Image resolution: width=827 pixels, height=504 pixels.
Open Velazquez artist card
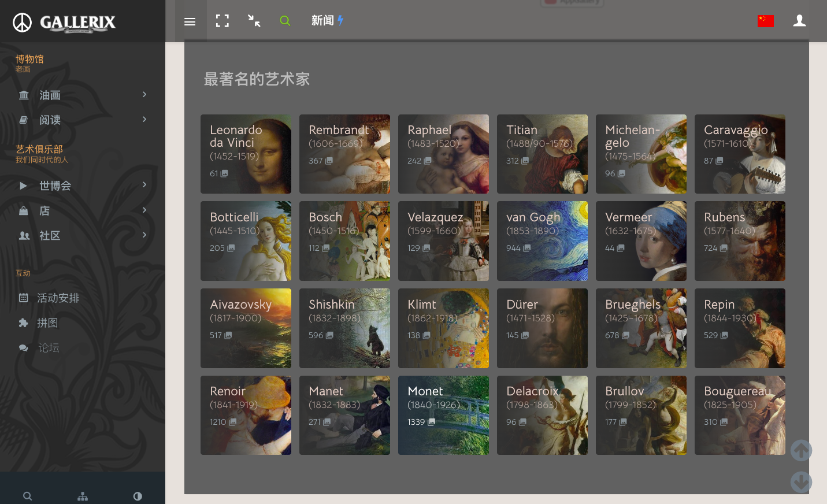(443, 241)
